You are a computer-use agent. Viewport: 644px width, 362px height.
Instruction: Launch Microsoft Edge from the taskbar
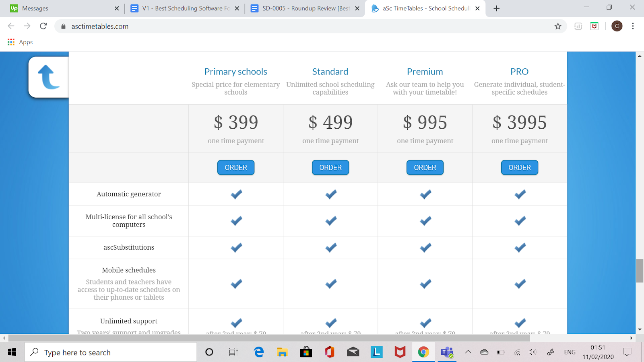click(258, 352)
